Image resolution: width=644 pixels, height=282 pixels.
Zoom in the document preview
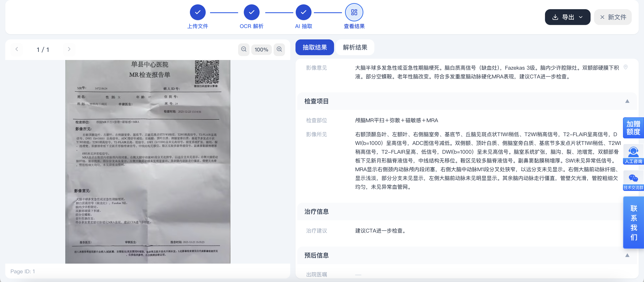point(279,49)
